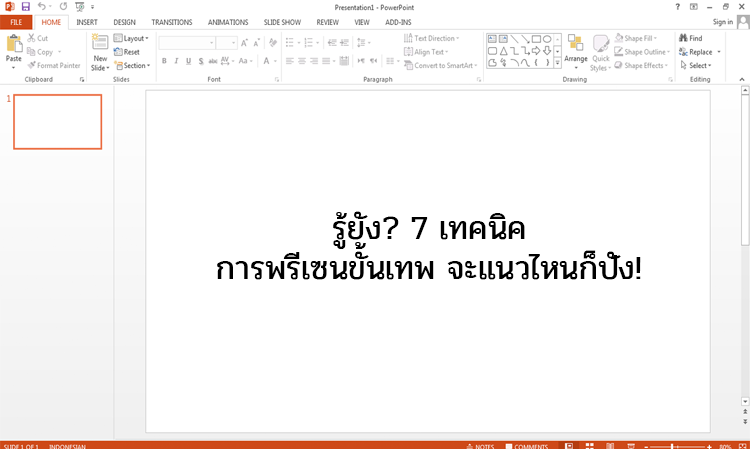Select the text box shape in gallery
The image size is (750, 449).
tap(492, 39)
